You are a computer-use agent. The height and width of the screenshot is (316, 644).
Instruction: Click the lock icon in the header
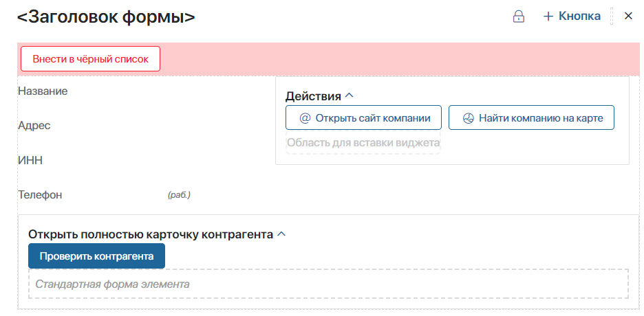519,16
